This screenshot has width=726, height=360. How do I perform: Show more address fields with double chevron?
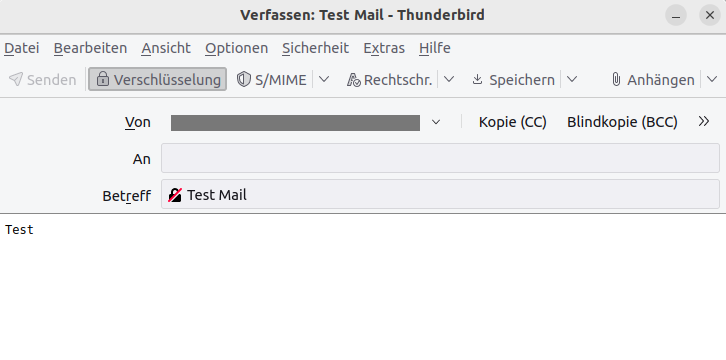point(704,122)
